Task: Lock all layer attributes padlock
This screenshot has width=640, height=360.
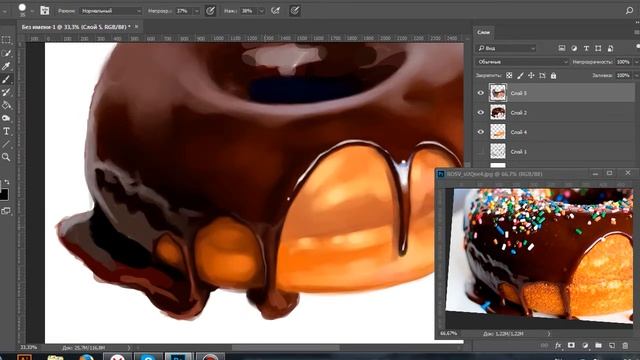Action: [553, 76]
